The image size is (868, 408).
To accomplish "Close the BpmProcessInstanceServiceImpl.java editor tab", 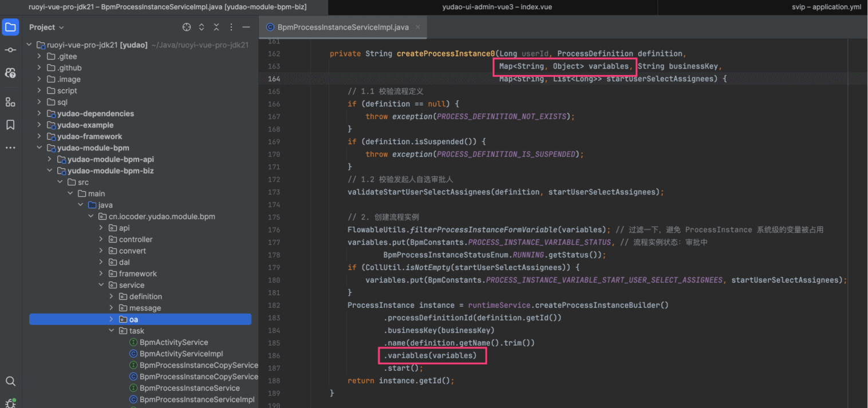I will 418,27.
